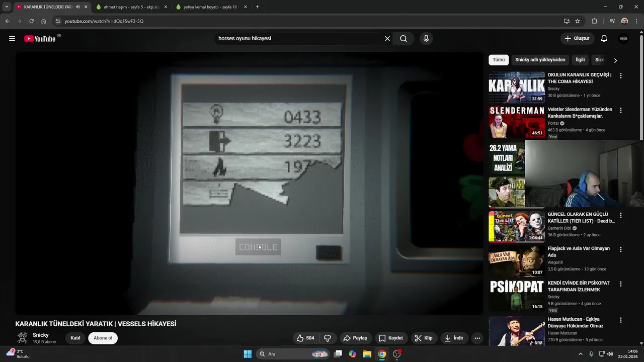644x362 pixels.
Task: Reload the page in Chrome
Action: 31,21
